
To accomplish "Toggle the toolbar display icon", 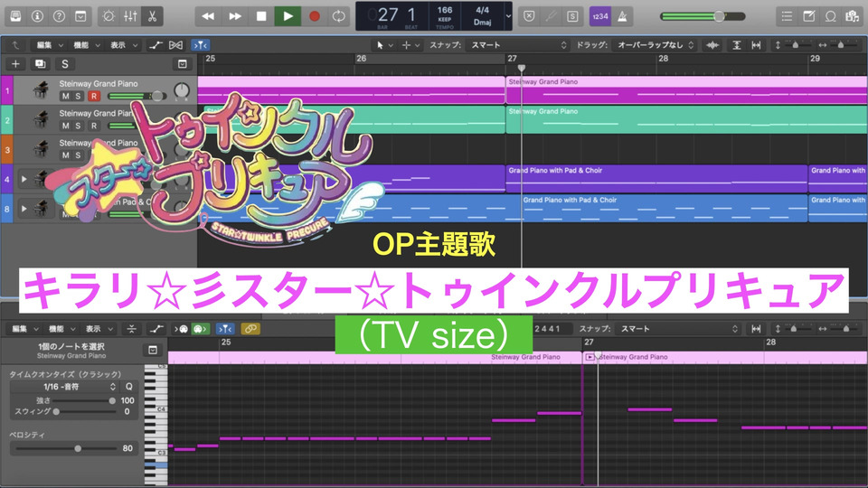I will [80, 16].
